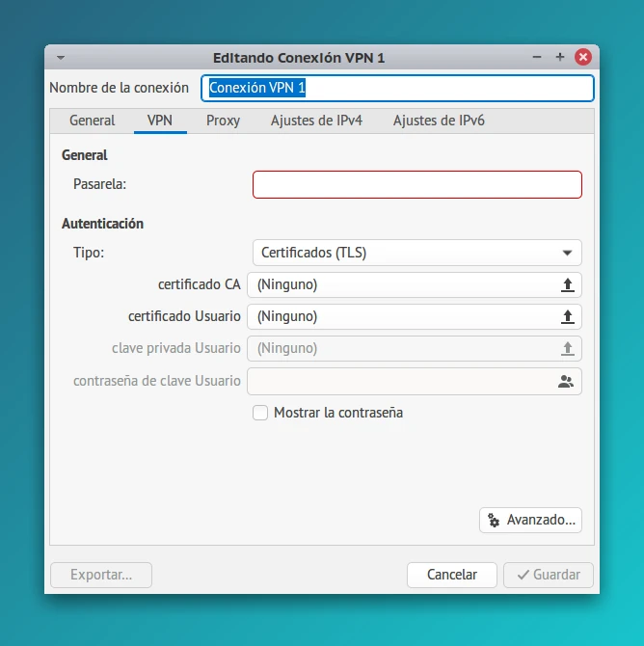Click the Nombre de la conexión field
This screenshot has height=646, width=644.
click(397, 88)
